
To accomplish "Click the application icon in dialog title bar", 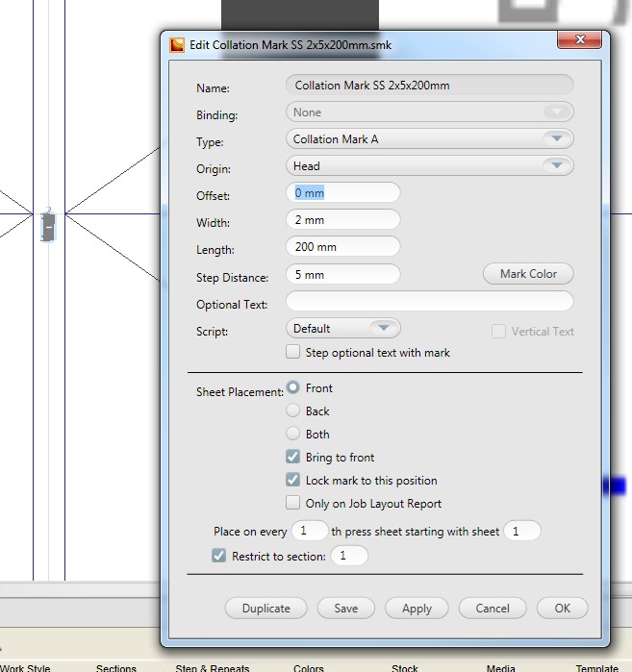I will click(x=177, y=45).
